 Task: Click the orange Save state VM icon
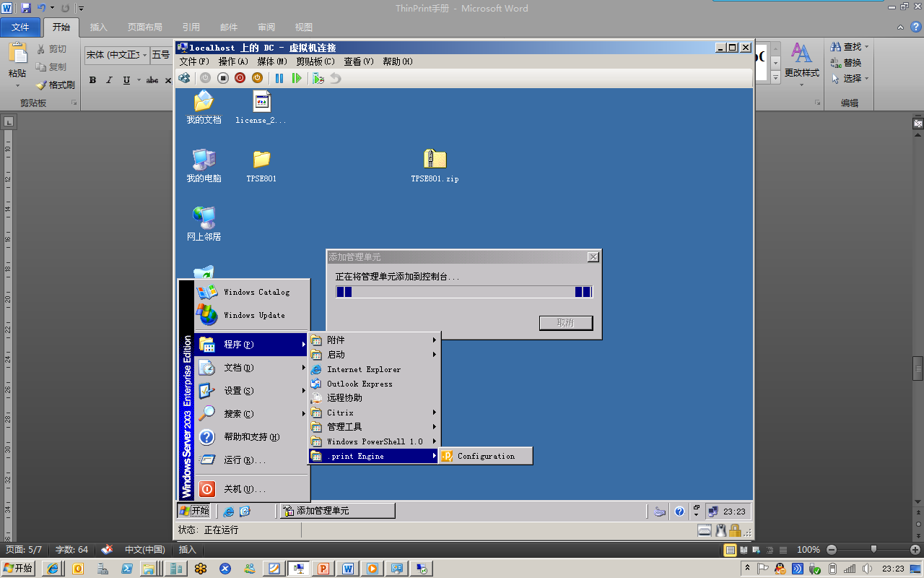tap(257, 78)
